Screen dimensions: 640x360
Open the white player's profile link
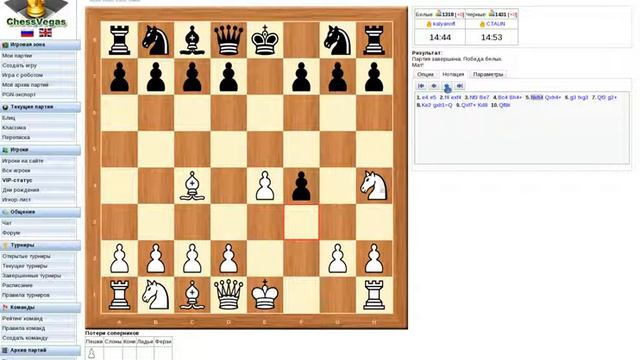[444, 24]
